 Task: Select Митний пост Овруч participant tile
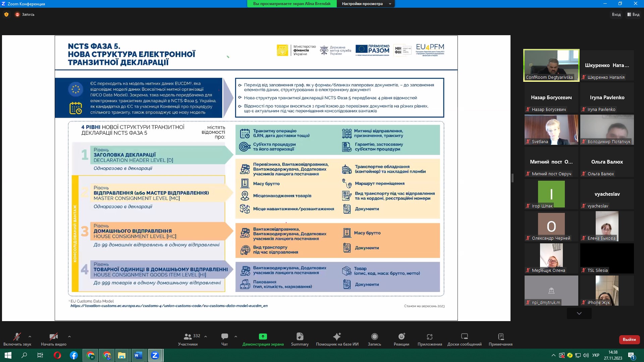tap(551, 162)
